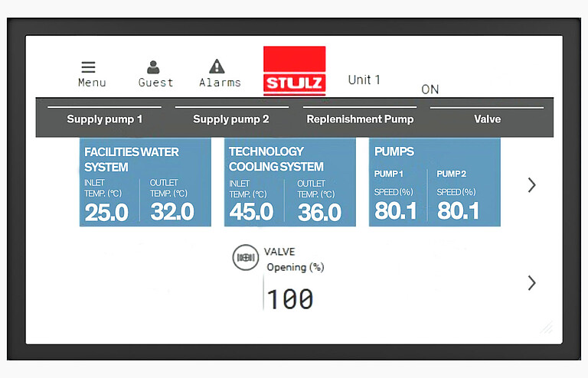Open the Technology Cooling System tile
This screenshot has height=378, width=588.
pyautogui.click(x=290, y=182)
